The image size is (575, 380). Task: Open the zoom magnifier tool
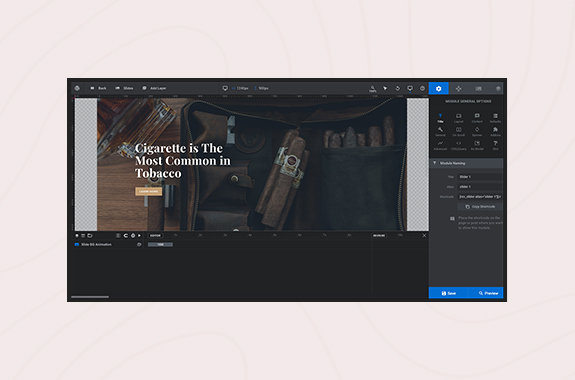[x=373, y=88]
